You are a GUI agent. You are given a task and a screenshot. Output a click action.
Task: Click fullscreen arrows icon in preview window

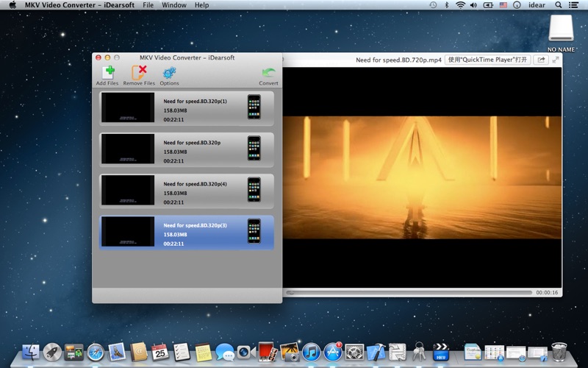(556, 60)
